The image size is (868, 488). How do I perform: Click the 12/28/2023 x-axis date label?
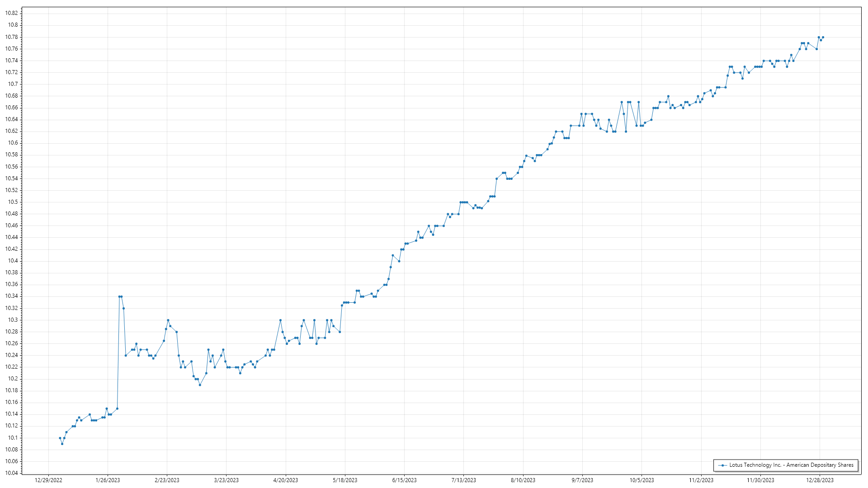point(820,480)
